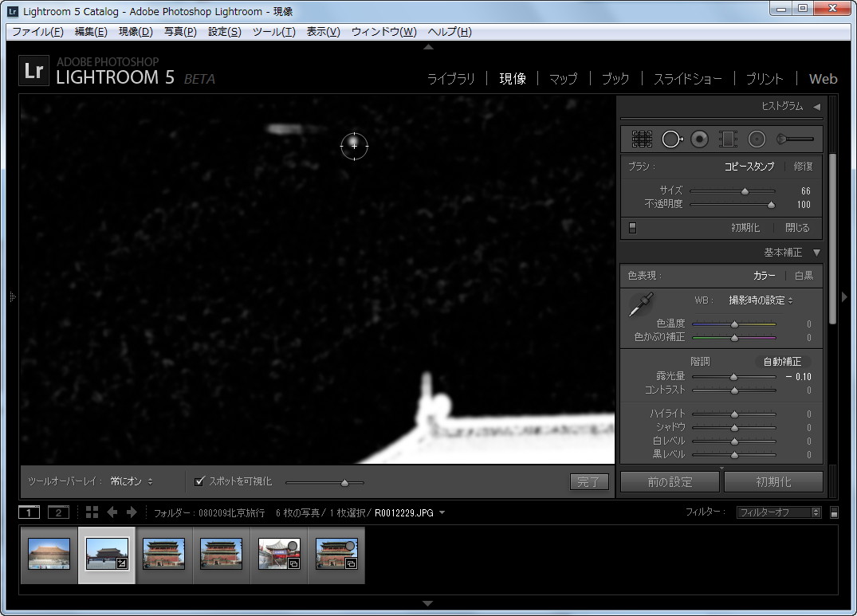Select main window display button 1
Screen dimensions: 857x616
[x=29, y=512]
